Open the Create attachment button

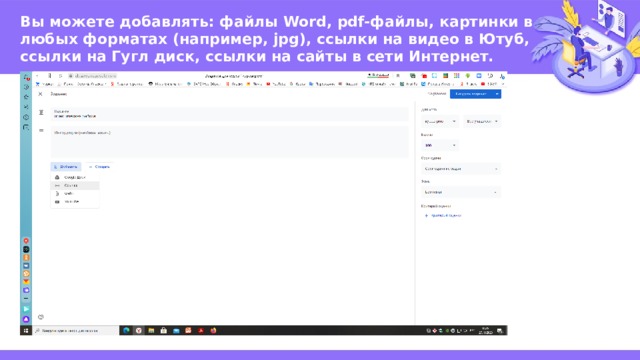pyautogui.click(x=99, y=167)
